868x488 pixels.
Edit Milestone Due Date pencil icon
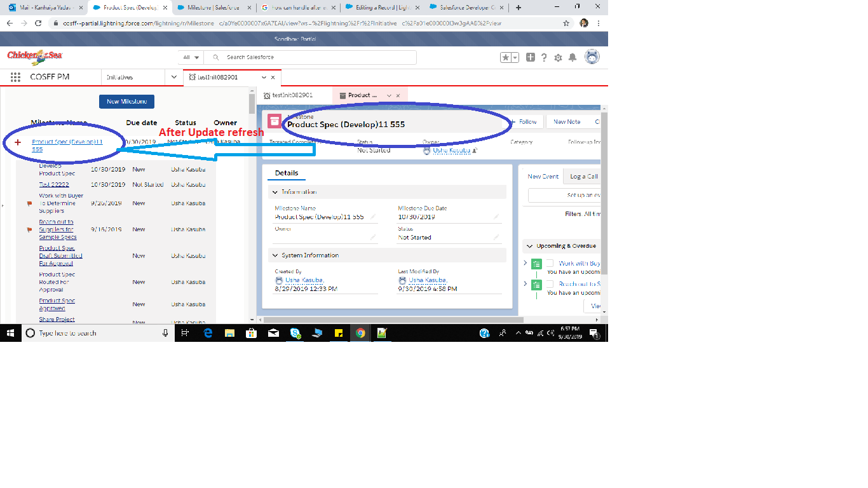(x=497, y=217)
